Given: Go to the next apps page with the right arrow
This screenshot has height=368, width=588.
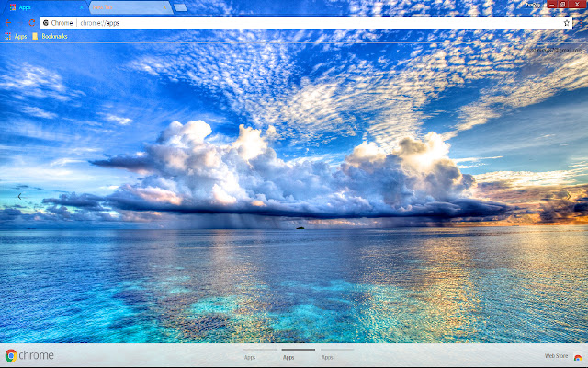Looking at the screenshot, I should [569, 196].
